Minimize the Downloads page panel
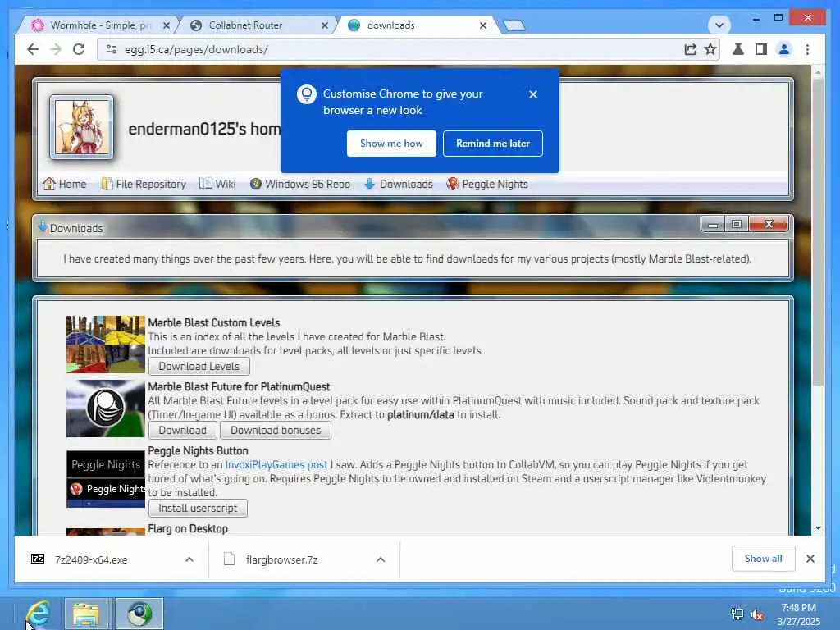This screenshot has height=630, width=840. [713, 225]
